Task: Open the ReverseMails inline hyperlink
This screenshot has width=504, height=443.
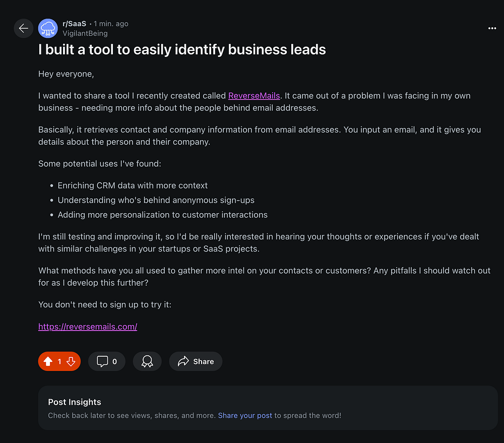Action: pos(254,96)
